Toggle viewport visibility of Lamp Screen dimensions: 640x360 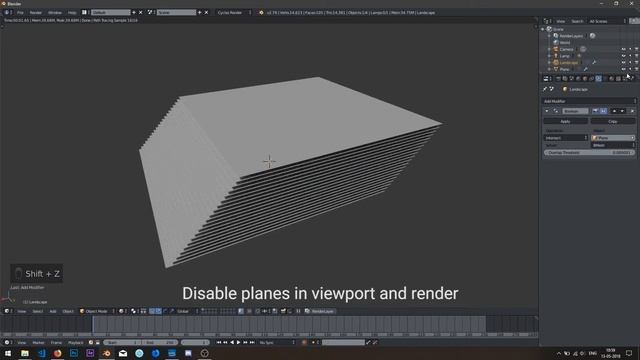[x=623, y=56]
